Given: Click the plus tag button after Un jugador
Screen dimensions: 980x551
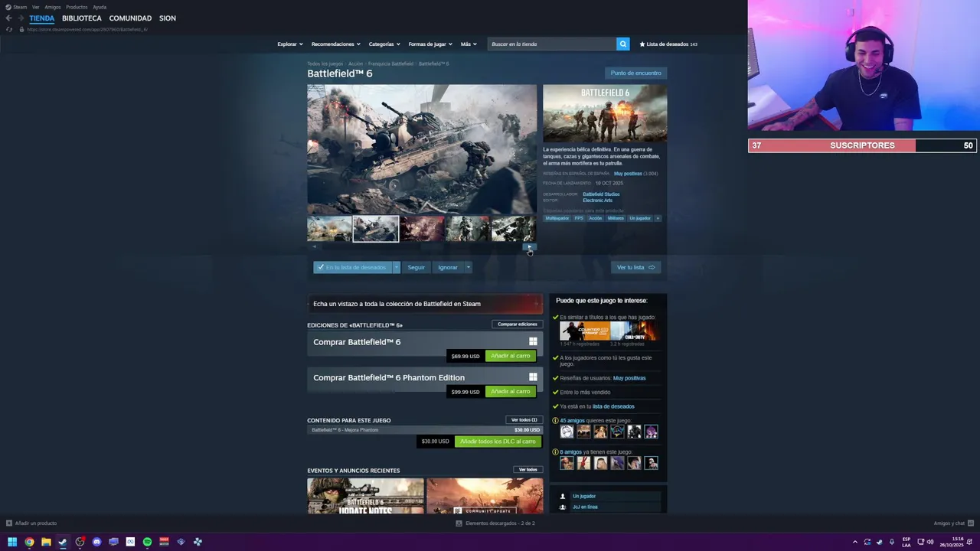Looking at the screenshot, I should [658, 218].
